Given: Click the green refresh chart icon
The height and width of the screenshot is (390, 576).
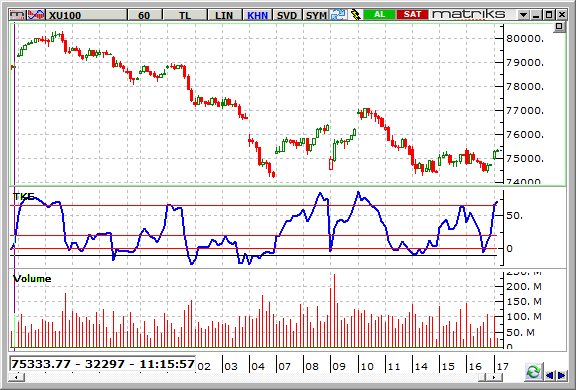Looking at the screenshot, I should coord(533,372).
